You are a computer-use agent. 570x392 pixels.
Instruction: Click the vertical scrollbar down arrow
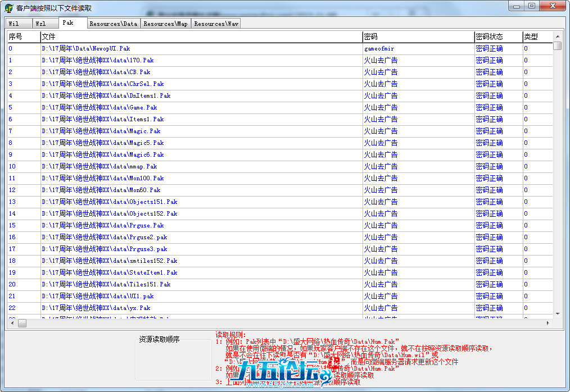(x=557, y=314)
